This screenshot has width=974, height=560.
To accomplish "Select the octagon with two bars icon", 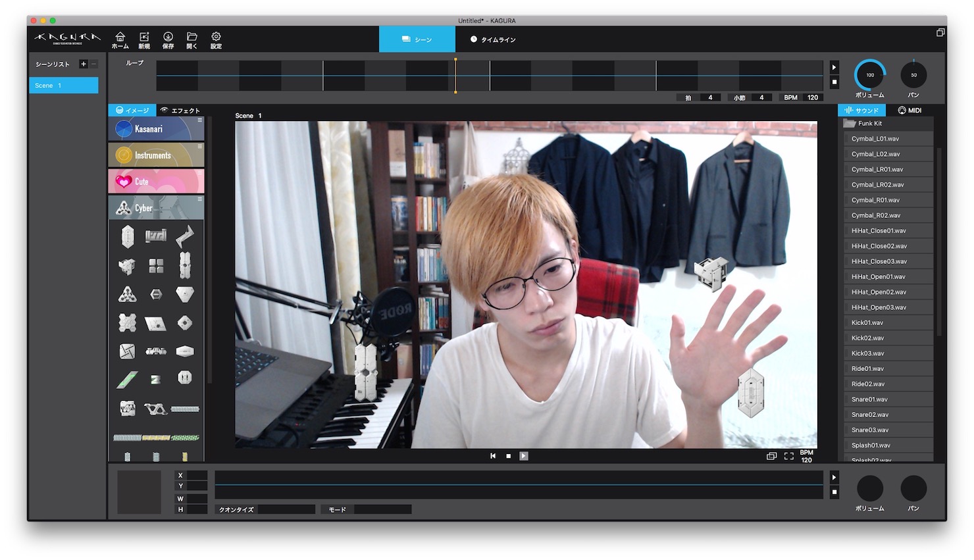I will (185, 378).
